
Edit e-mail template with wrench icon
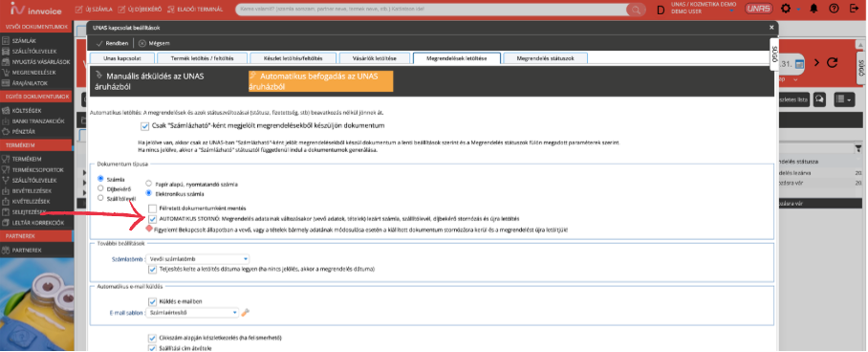(x=246, y=313)
